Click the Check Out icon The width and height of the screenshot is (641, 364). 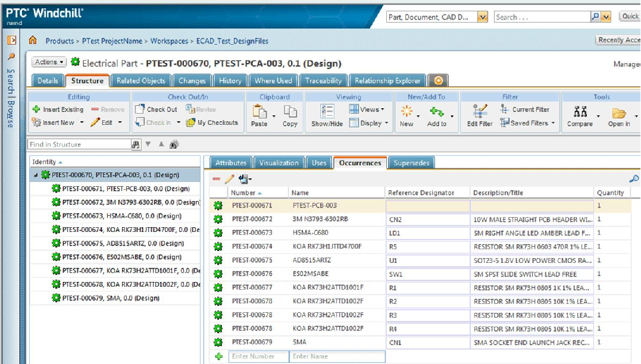pyautogui.click(x=140, y=109)
